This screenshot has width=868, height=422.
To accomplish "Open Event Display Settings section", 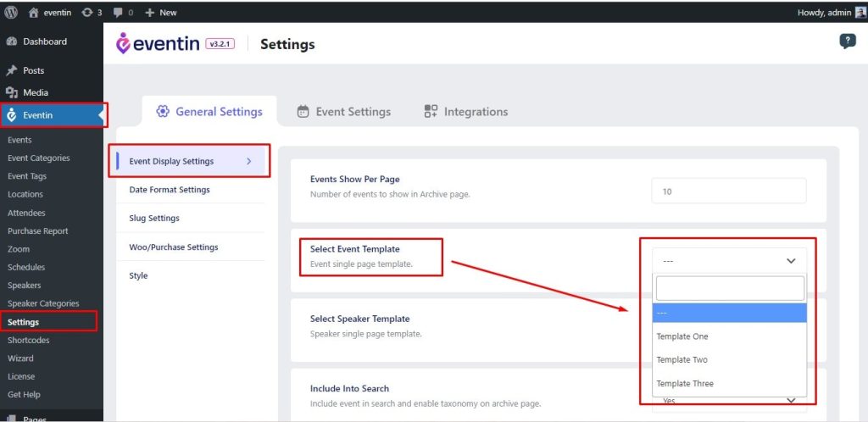I will click(190, 161).
